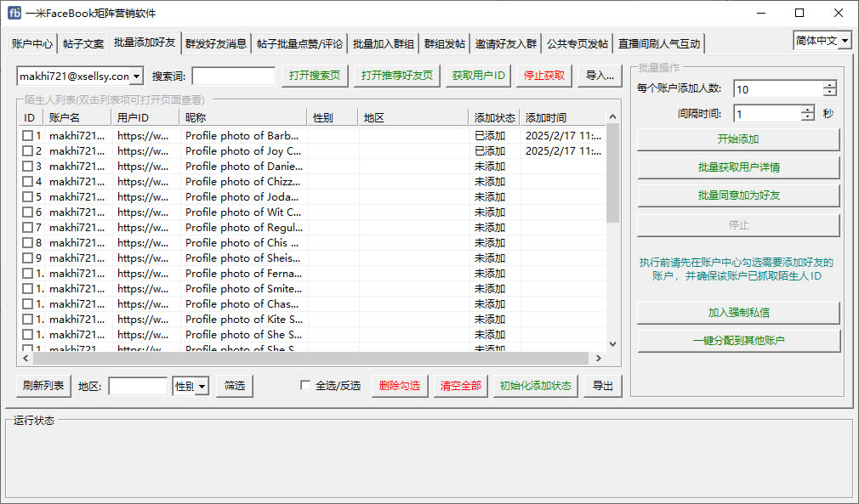859x504 pixels.
Task: Click the 每个账户添加人数 value field
Action: pos(778,89)
